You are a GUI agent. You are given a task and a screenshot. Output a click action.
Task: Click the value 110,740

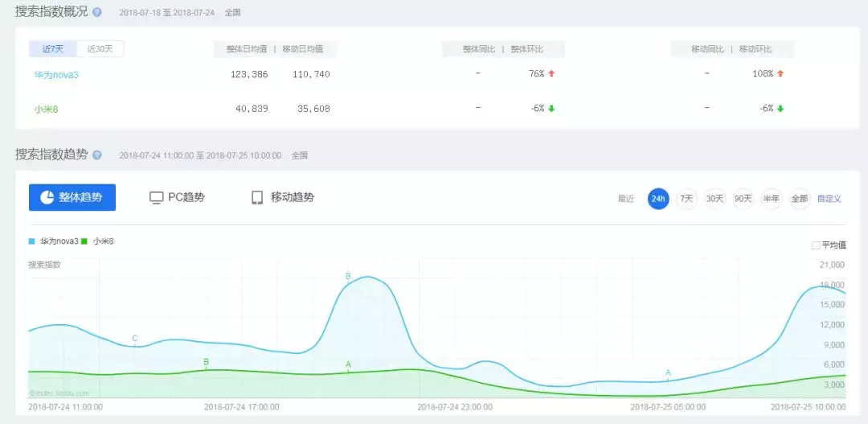tap(311, 74)
